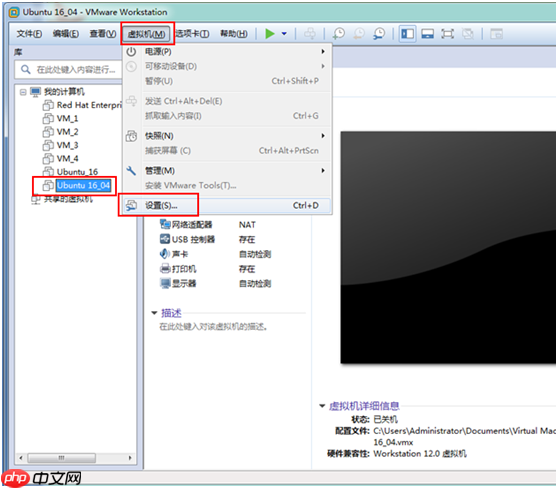Collapse the 虚拟机详细信息 section
The height and width of the screenshot is (488, 558).
(x=322, y=405)
